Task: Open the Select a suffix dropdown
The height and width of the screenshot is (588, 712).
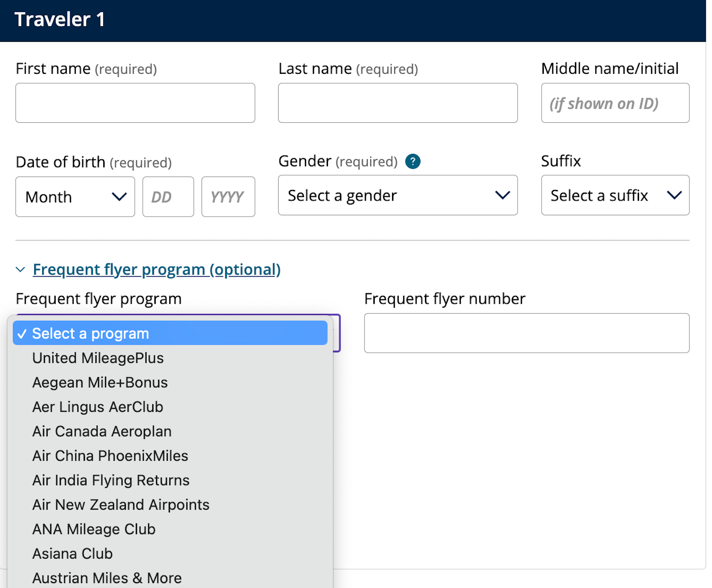Action: click(x=615, y=196)
